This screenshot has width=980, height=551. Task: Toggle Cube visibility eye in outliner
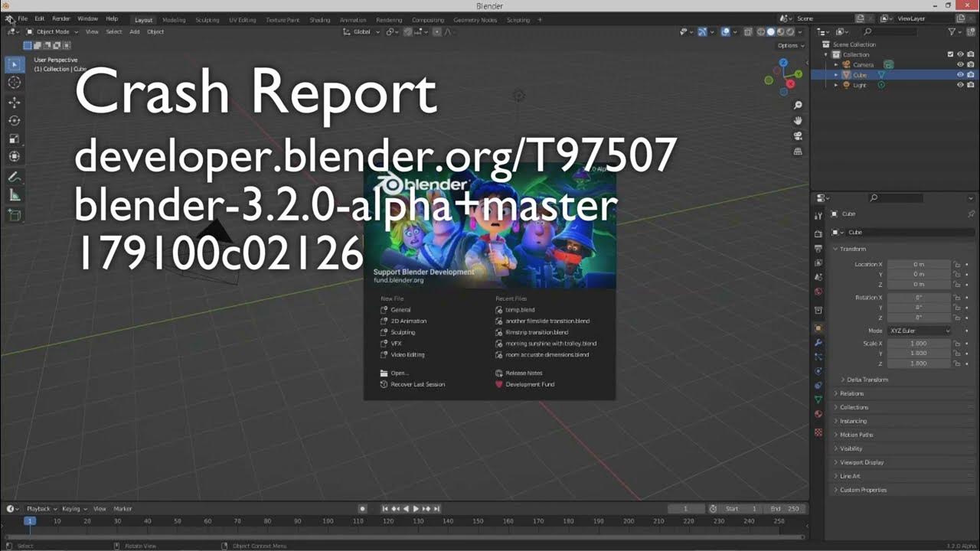(960, 75)
